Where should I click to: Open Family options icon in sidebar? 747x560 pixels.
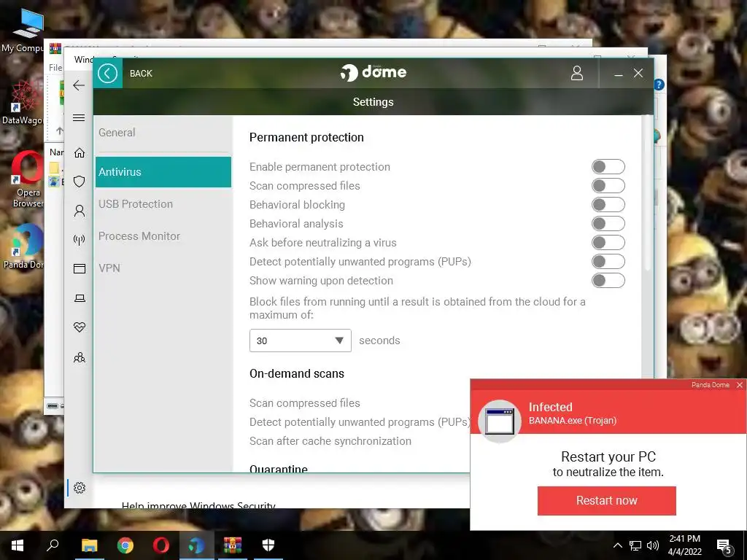tap(80, 357)
